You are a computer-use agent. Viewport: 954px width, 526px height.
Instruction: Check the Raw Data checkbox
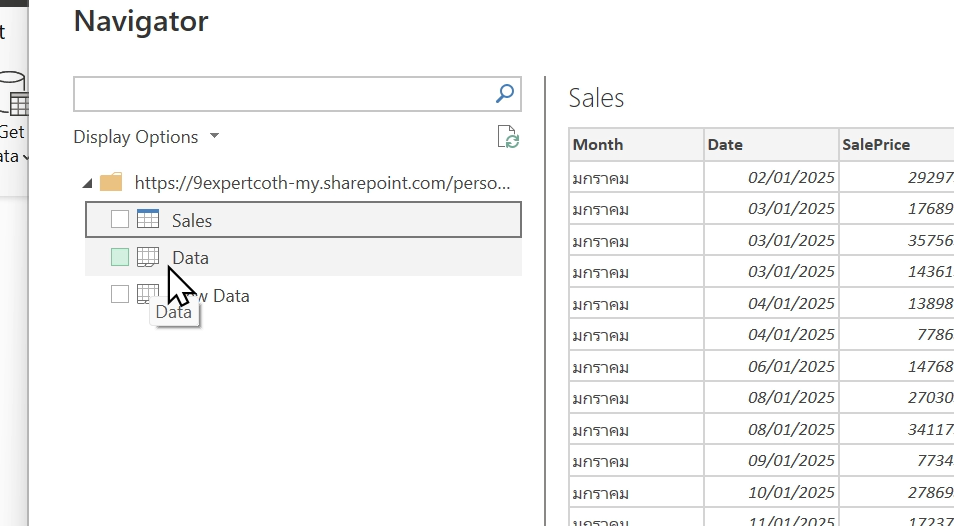coord(120,294)
